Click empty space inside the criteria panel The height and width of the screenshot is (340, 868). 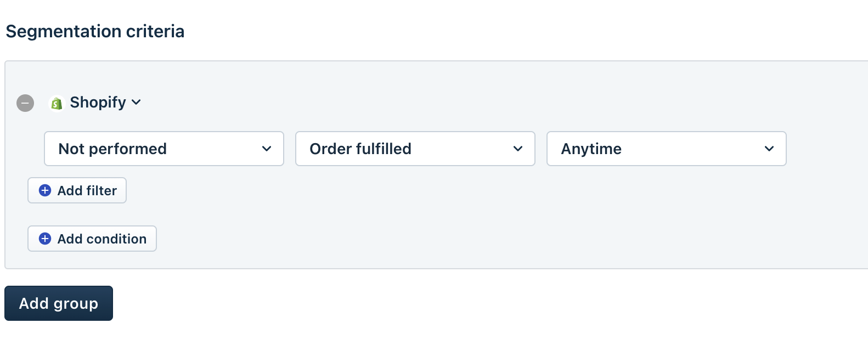pyautogui.click(x=494, y=219)
